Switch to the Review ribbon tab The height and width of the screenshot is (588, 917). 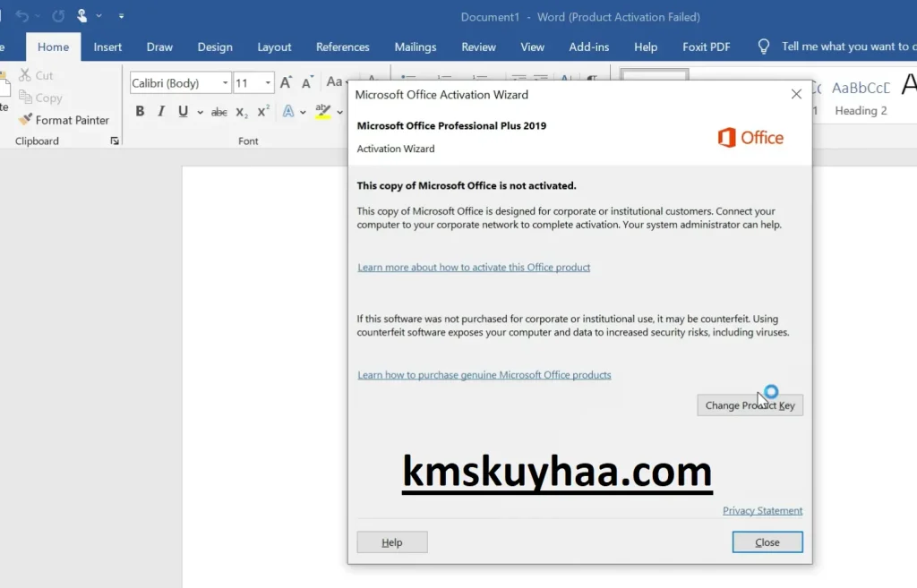(x=478, y=47)
